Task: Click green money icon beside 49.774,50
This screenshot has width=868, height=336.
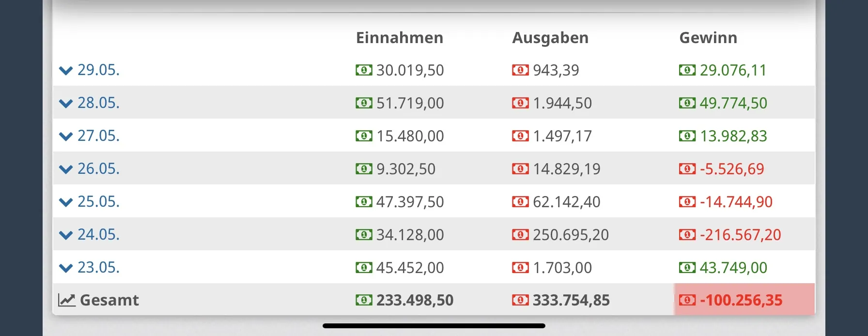Action: coord(687,103)
